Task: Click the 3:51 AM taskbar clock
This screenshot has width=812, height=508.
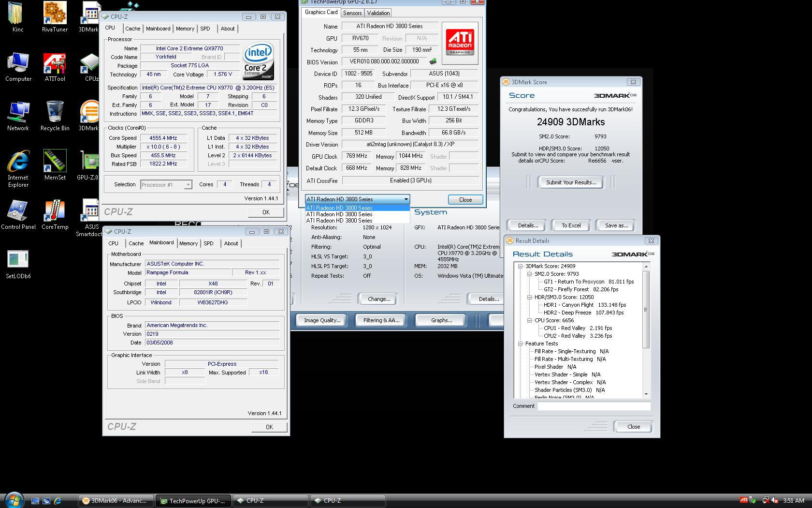Action: [794, 501]
